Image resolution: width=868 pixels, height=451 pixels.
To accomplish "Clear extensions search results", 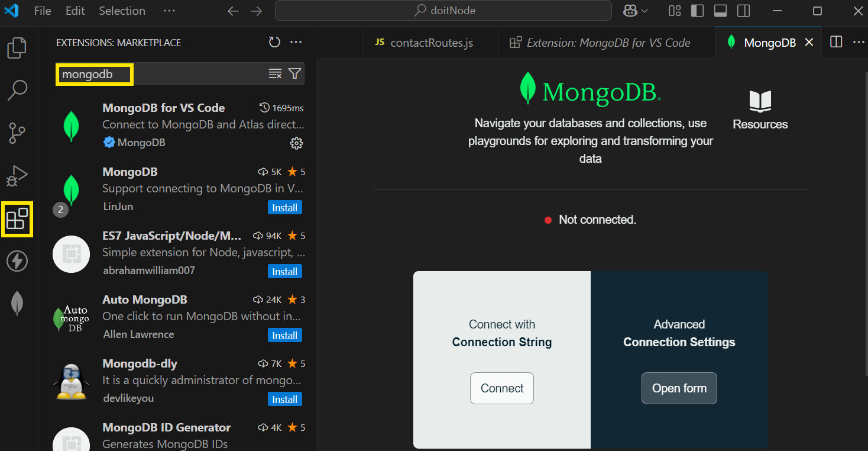I will (x=275, y=73).
